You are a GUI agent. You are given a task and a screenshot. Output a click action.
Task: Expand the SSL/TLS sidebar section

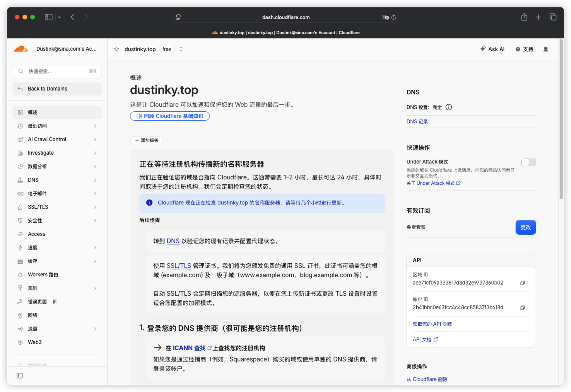click(57, 207)
